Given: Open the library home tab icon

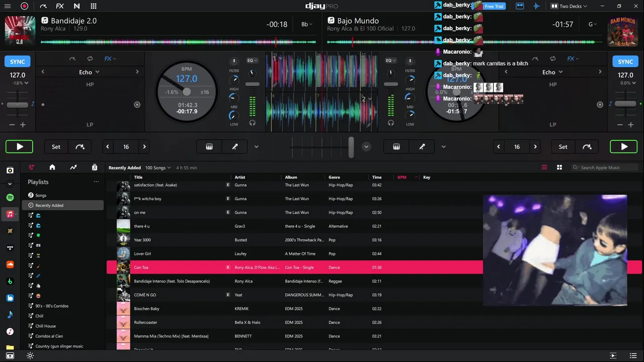Looking at the screenshot, I should [x=52, y=167].
